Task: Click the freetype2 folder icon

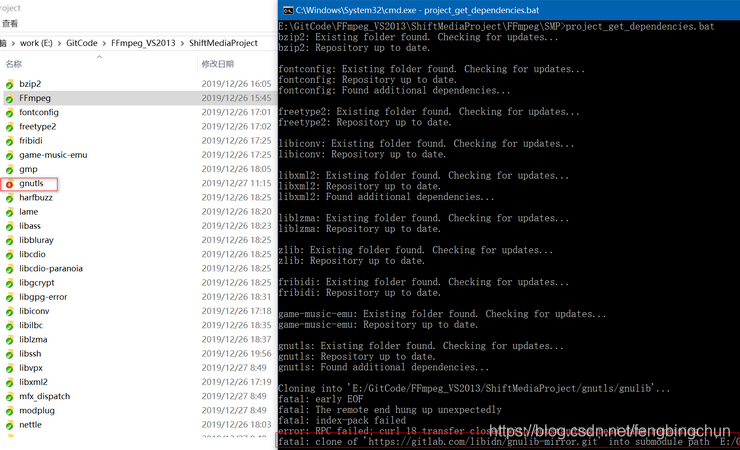Action: [9, 127]
